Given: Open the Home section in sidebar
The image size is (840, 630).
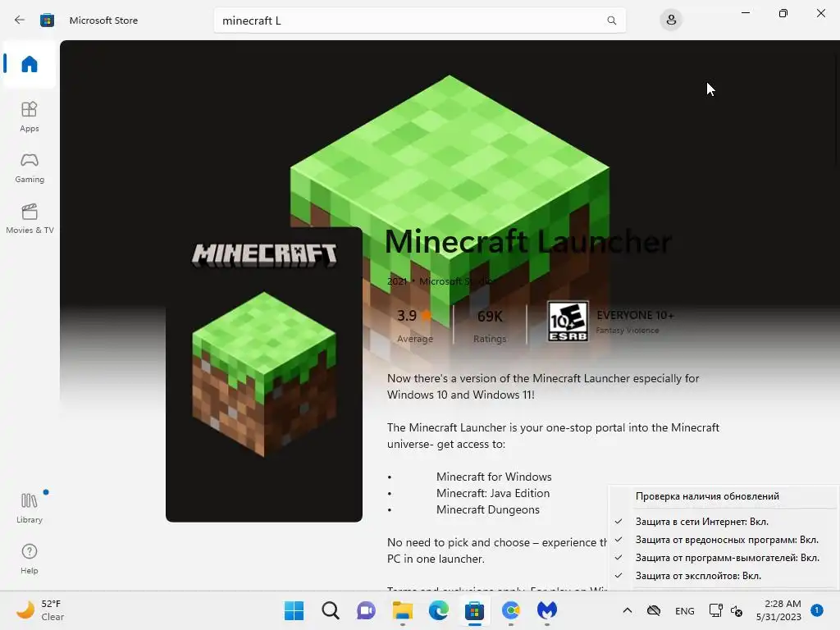Looking at the screenshot, I should tap(30, 64).
